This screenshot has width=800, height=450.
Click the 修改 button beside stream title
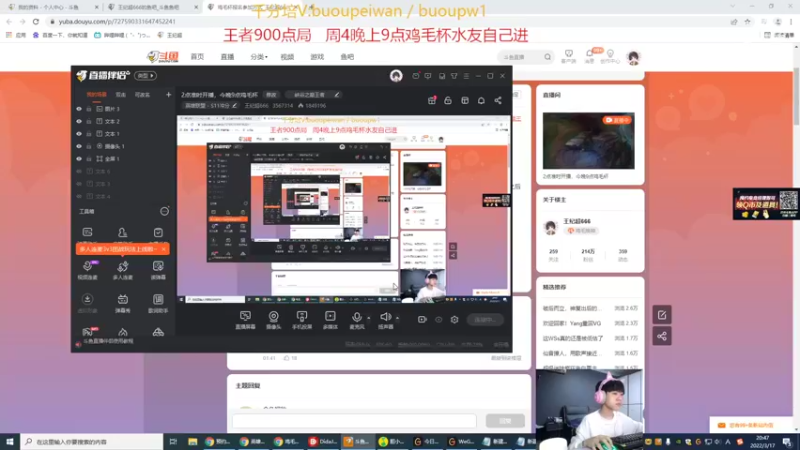pos(271,95)
